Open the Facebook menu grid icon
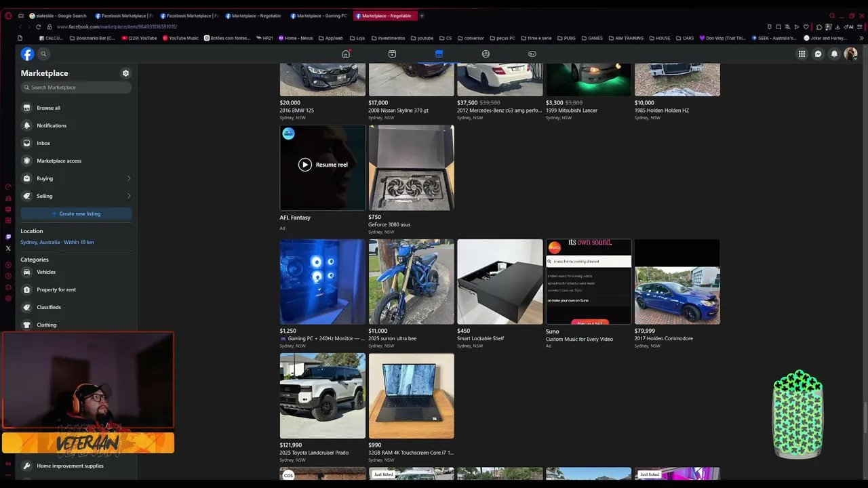Viewport: 868px width, 488px height. coord(802,54)
